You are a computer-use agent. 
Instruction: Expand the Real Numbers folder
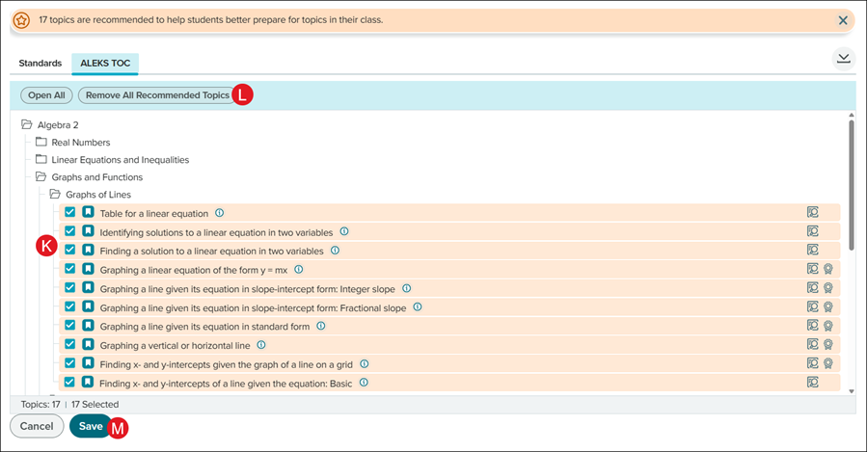[x=41, y=143]
